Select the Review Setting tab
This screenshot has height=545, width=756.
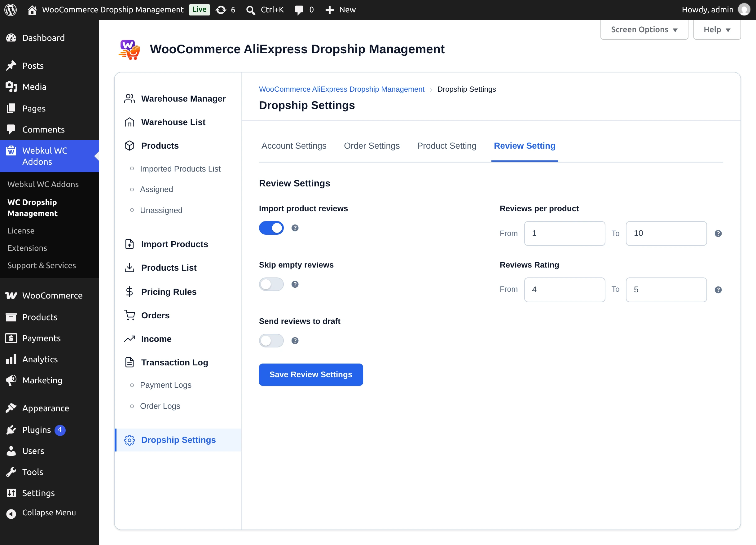(x=524, y=146)
